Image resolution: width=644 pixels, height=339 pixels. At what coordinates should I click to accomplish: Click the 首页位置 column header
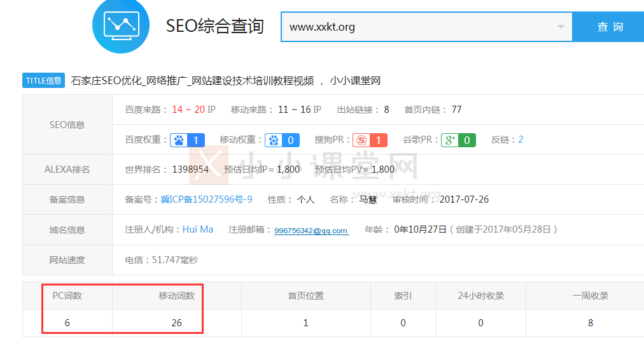(305, 296)
